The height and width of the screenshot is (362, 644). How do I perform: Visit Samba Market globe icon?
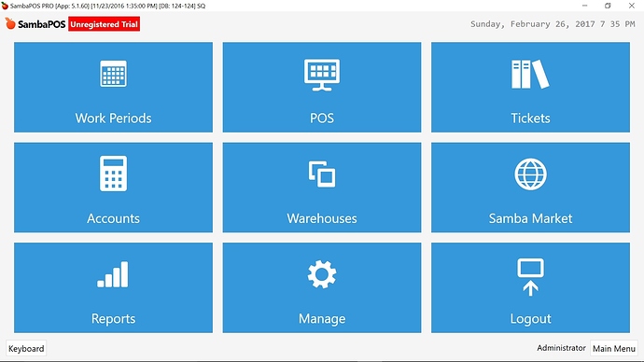(530, 174)
